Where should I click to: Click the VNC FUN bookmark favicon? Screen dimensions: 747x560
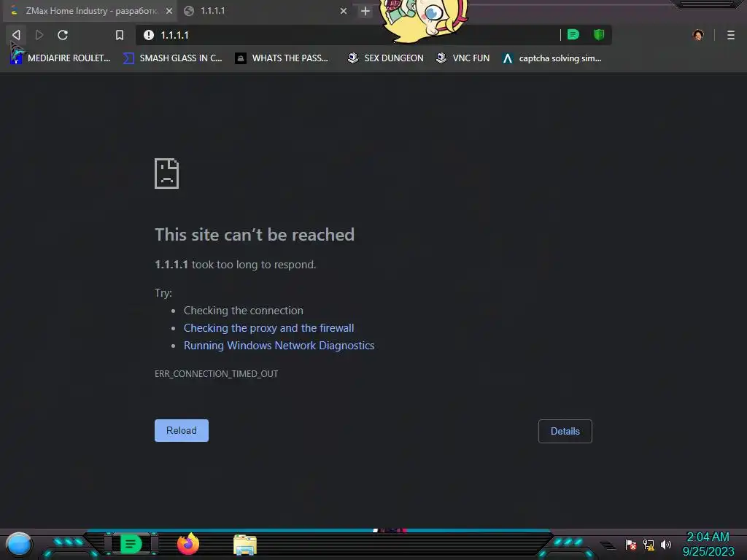(441, 58)
